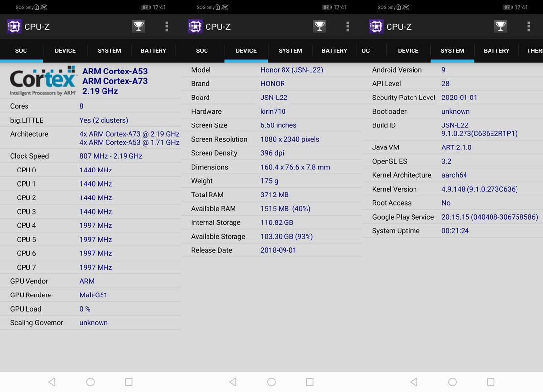Screen dimensions: 543x392
Task: Open overflow menu in right CPU-Z screen
Action: coord(529,26)
